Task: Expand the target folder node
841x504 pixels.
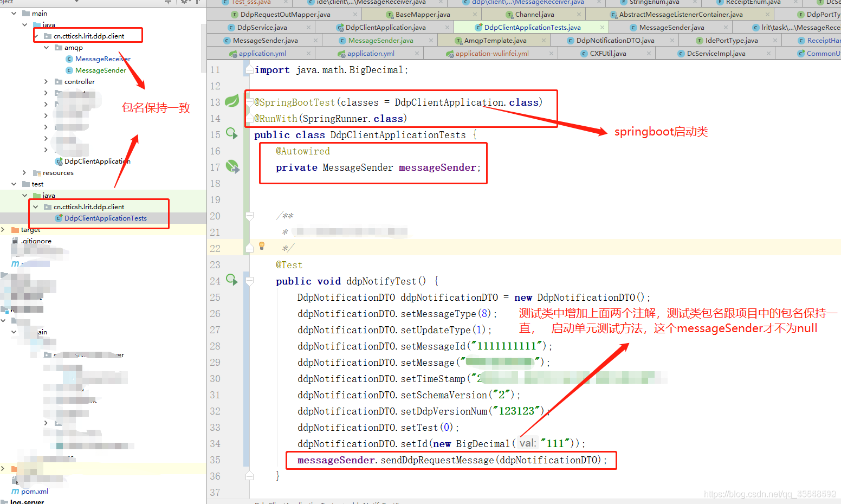Action: [3, 230]
